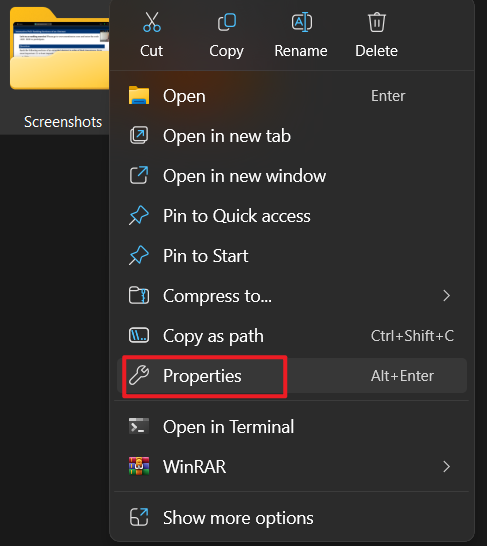Click the Copy as path icon
The height and width of the screenshot is (546, 487).
coord(139,336)
